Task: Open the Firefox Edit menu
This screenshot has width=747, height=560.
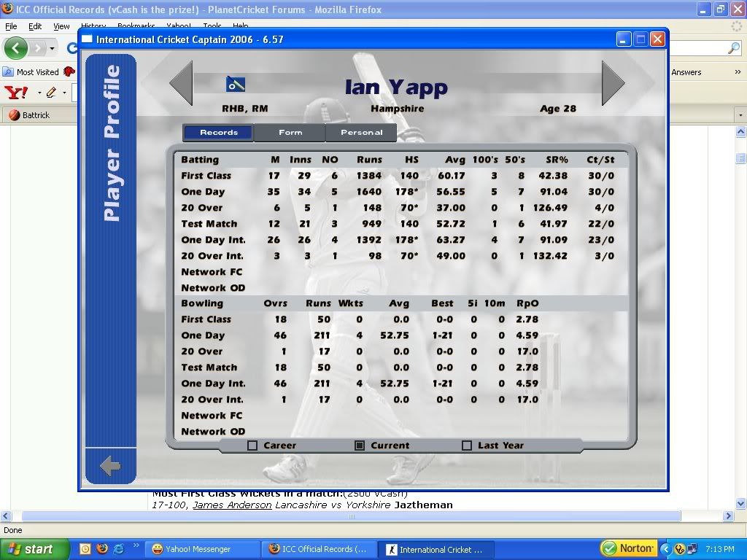Action: pos(35,26)
